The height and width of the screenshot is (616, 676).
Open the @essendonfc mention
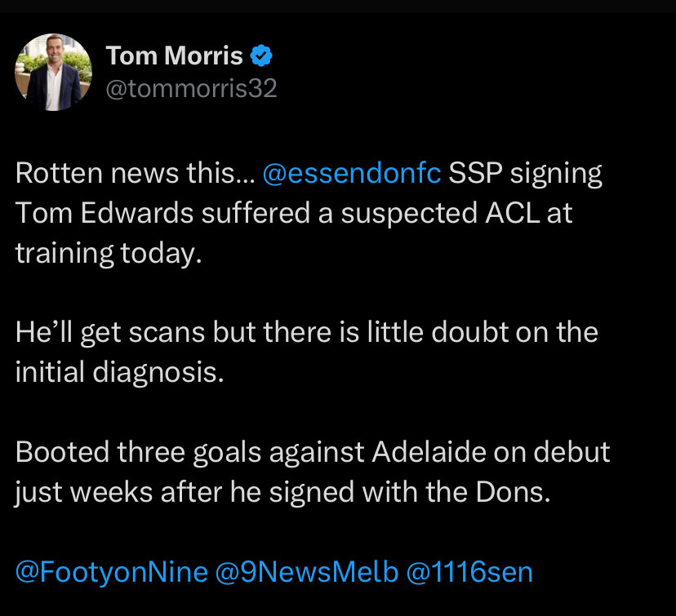tap(351, 173)
